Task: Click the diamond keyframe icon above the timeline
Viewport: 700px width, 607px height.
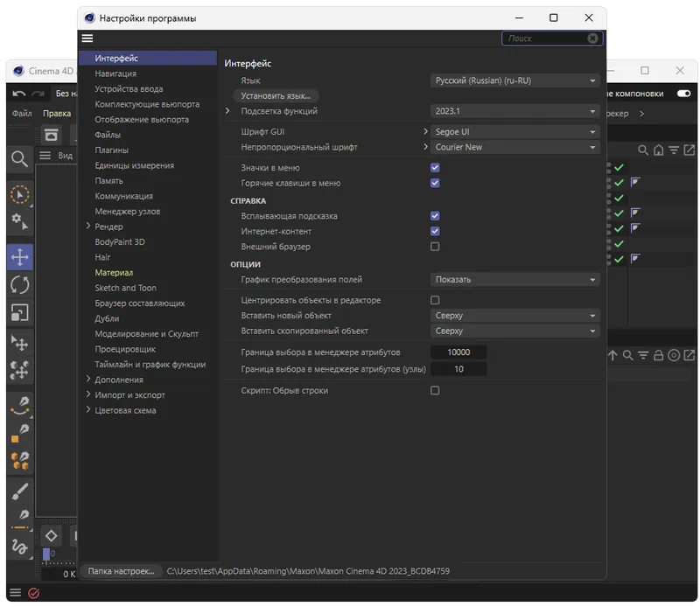Action: pos(52,535)
